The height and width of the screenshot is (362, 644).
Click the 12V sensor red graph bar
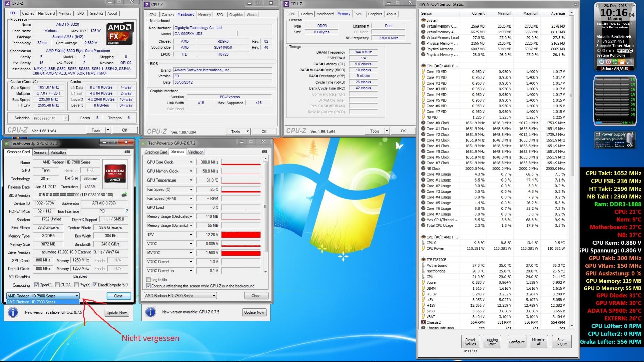(241, 235)
